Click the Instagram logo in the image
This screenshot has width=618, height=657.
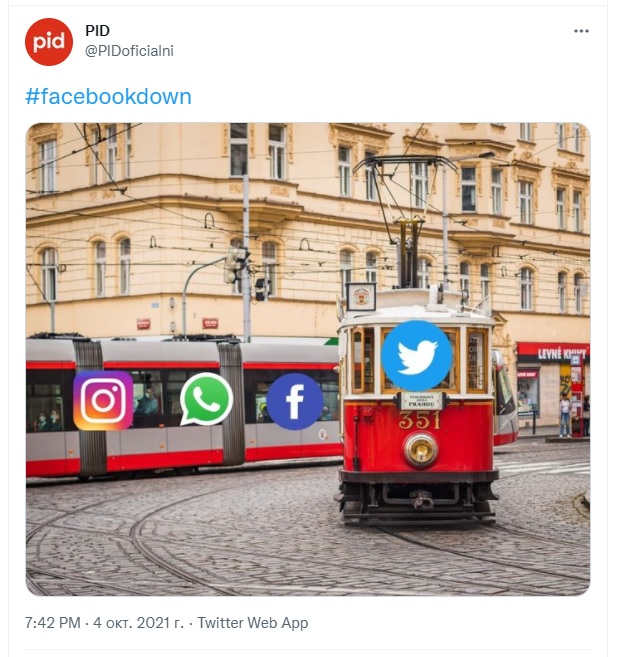(103, 401)
